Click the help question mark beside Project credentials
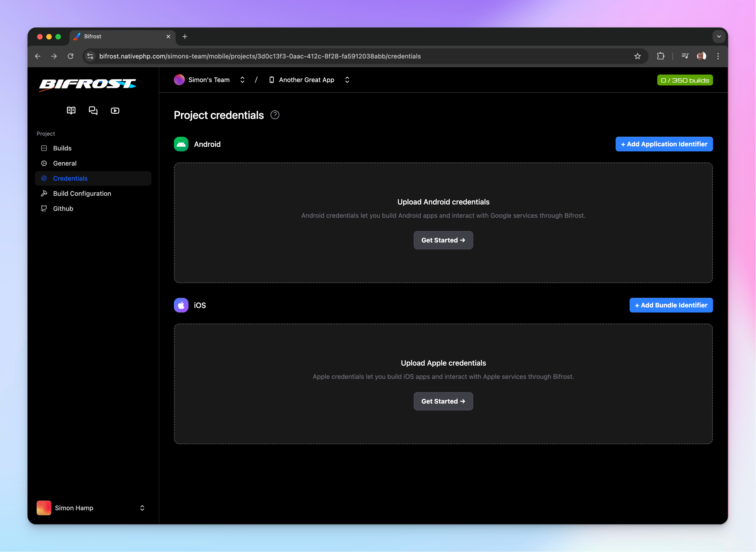Viewport: 756px width, 552px height. click(275, 115)
